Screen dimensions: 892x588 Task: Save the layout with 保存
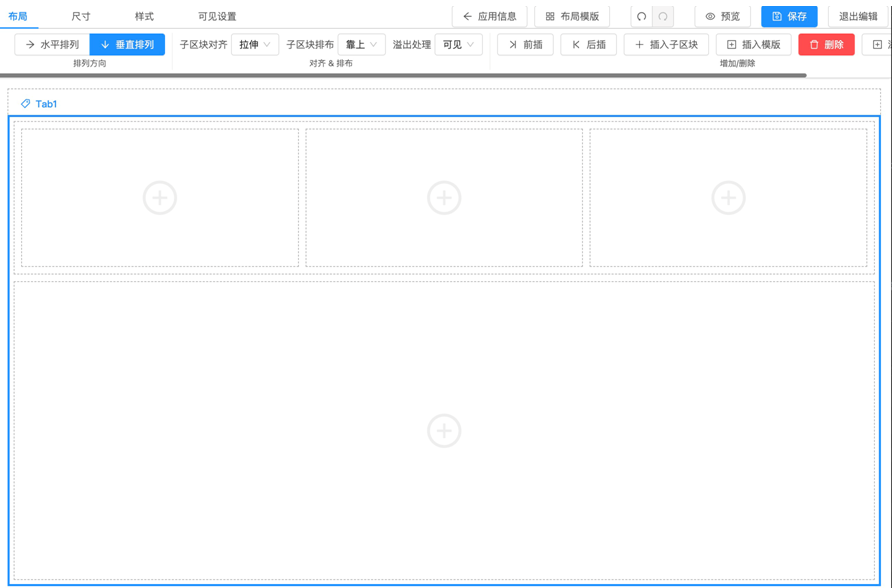(789, 16)
